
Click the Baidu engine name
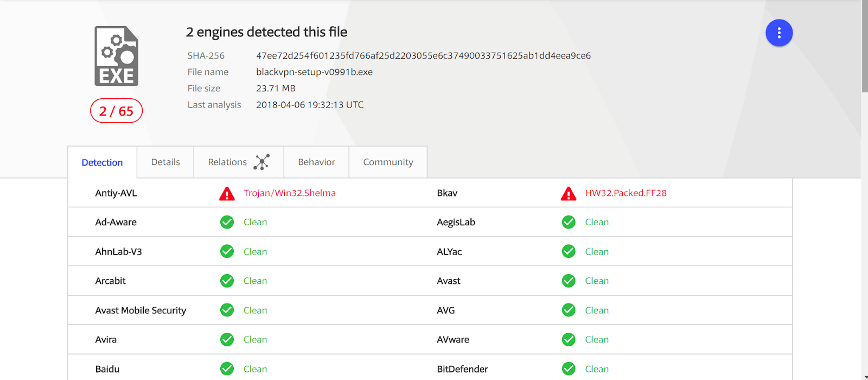click(x=107, y=369)
